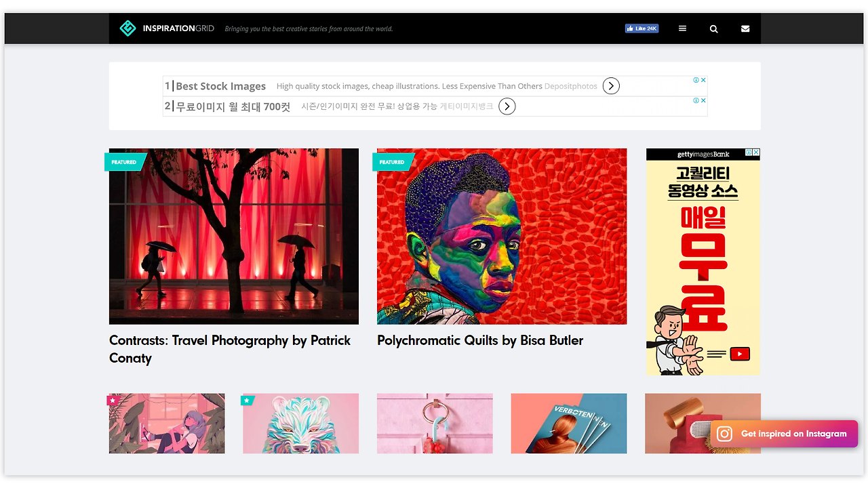Open the INSPIRATIONGRID home link text
This screenshot has height=488, width=868.
pos(178,28)
